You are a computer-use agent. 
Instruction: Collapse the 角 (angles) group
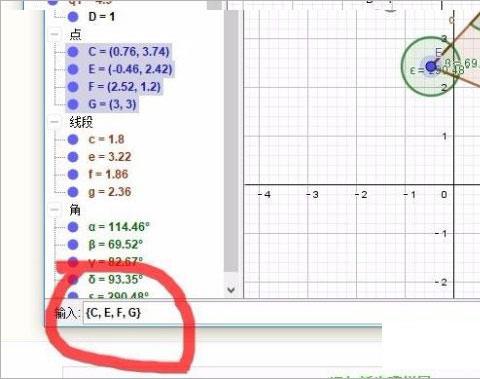coord(54,209)
